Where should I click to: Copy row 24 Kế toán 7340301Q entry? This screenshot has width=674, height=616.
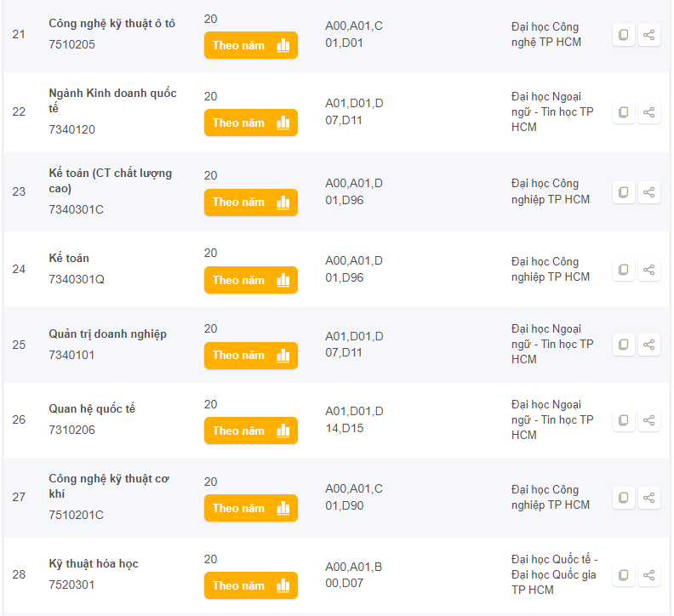pos(623,270)
